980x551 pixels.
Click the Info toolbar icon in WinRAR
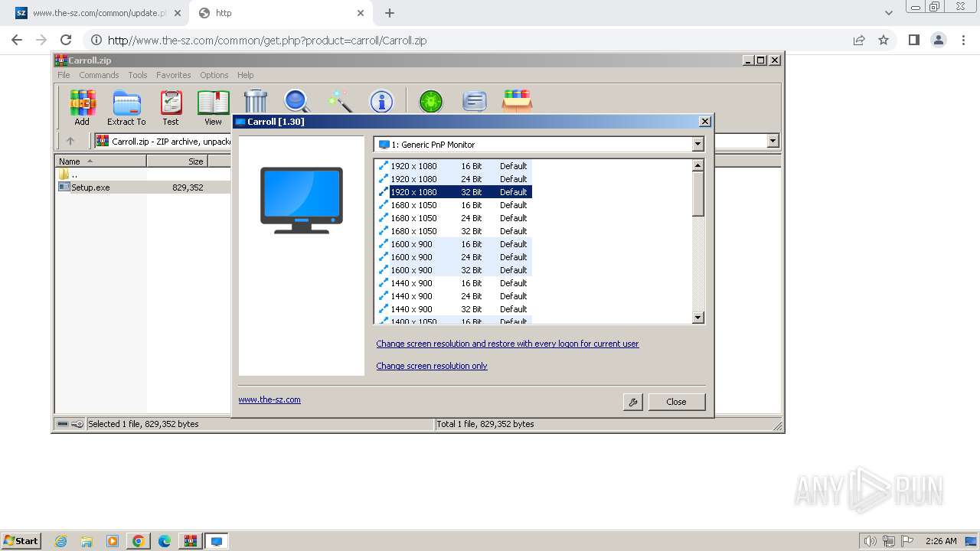(x=381, y=101)
